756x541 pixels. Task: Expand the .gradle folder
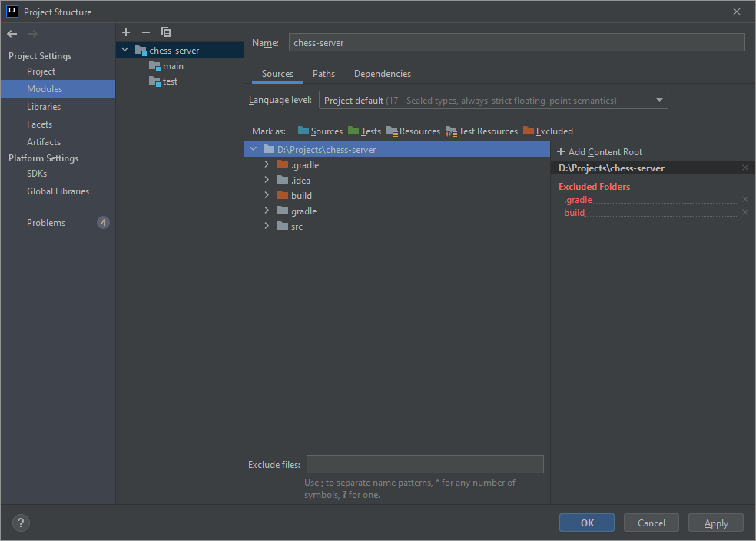click(x=267, y=164)
